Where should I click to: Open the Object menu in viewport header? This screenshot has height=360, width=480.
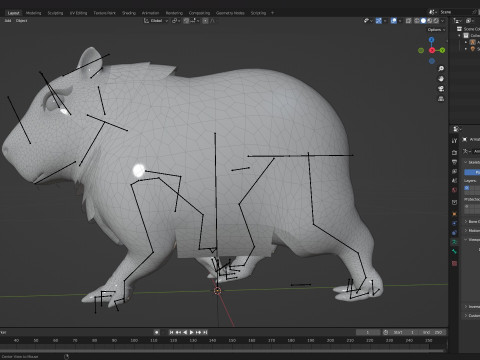pos(22,21)
